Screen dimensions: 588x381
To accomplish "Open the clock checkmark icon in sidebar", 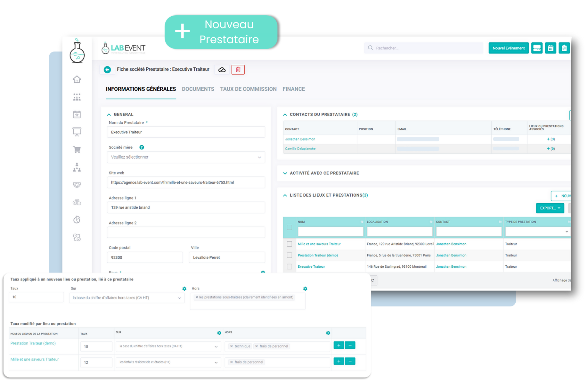I will 77,237.
